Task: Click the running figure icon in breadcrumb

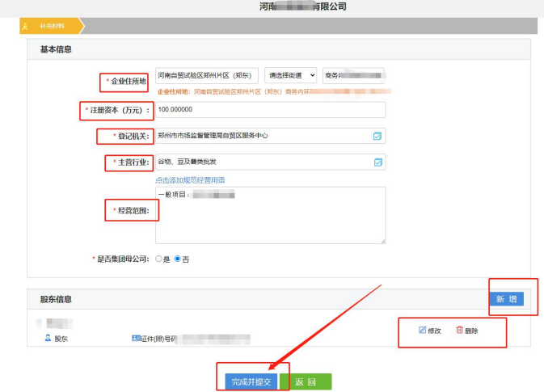Action: point(25,26)
